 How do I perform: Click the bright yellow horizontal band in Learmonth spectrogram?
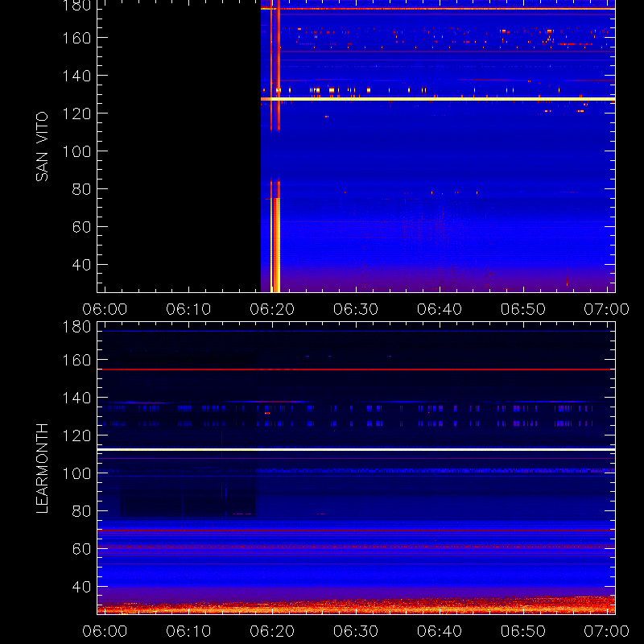click(356, 450)
